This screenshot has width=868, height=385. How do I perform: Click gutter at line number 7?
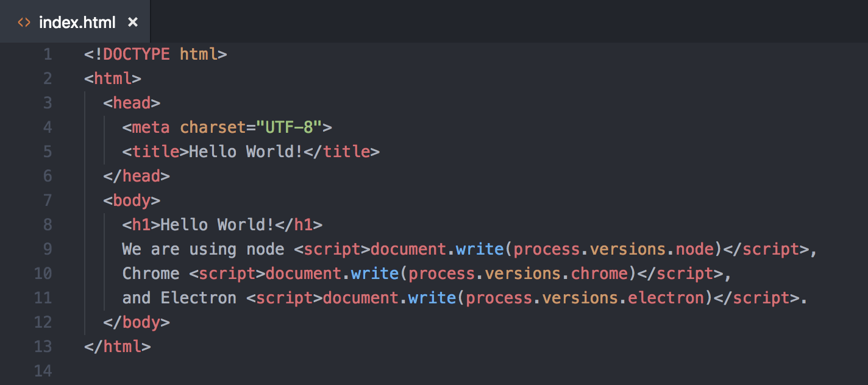tap(48, 200)
